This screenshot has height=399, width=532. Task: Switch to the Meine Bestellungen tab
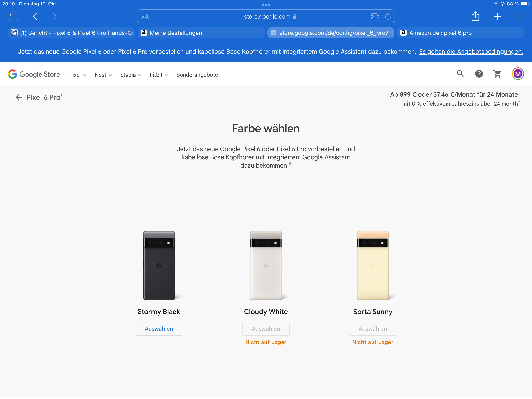(x=201, y=33)
